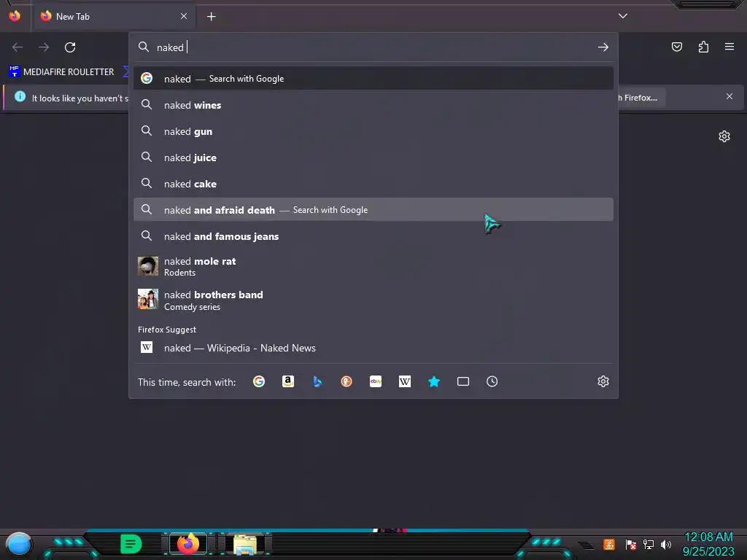The width and height of the screenshot is (747, 560).
Task: Open the Start orb on taskbar
Action: click(19, 544)
